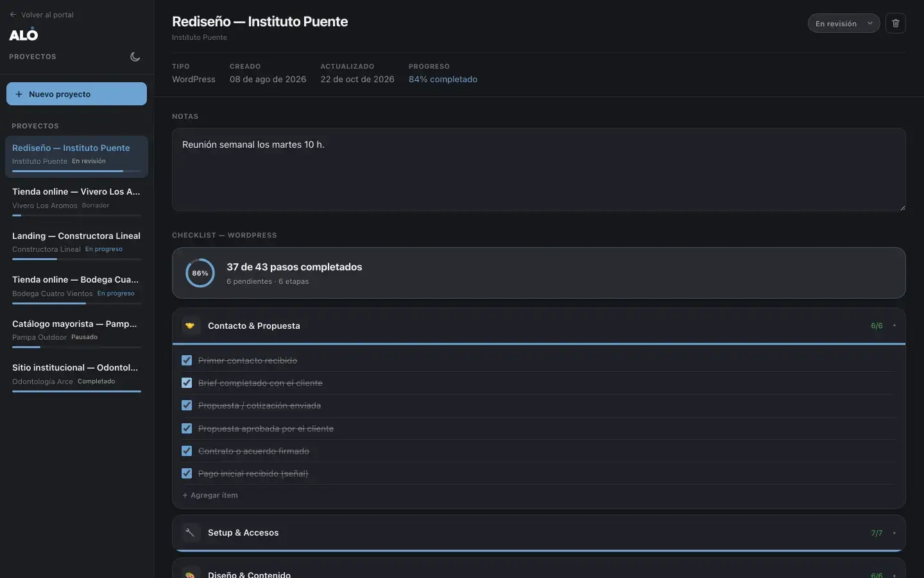Click the "08 de ago de 2026" created date
This screenshot has width=924, height=578.
(268, 79)
